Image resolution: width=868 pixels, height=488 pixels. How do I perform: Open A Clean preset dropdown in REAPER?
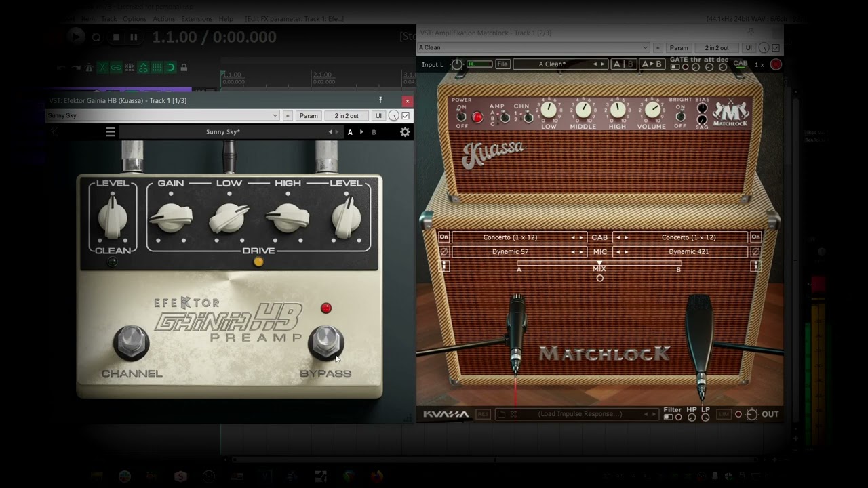(534, 48)
